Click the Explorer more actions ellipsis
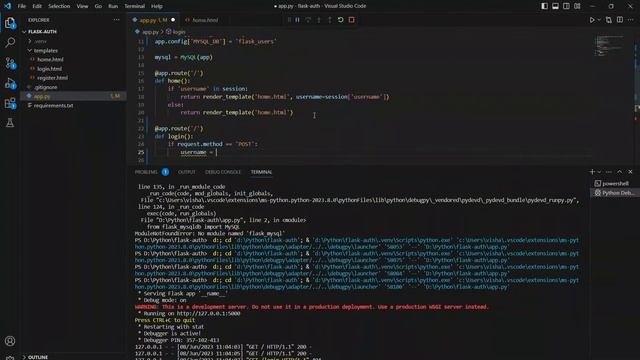Screen dimensions: 640x360 coord(117,20)
